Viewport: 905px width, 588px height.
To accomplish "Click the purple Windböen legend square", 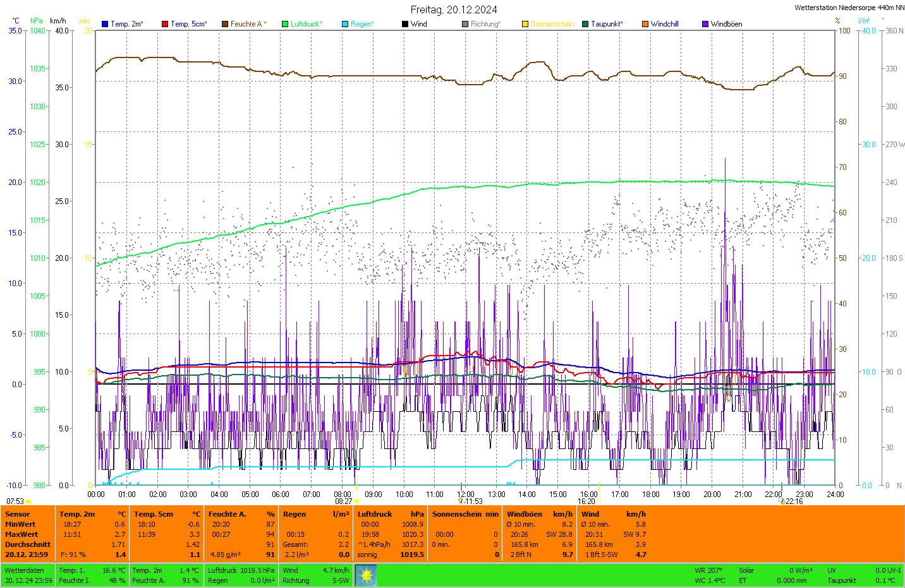I will point(705,24).
